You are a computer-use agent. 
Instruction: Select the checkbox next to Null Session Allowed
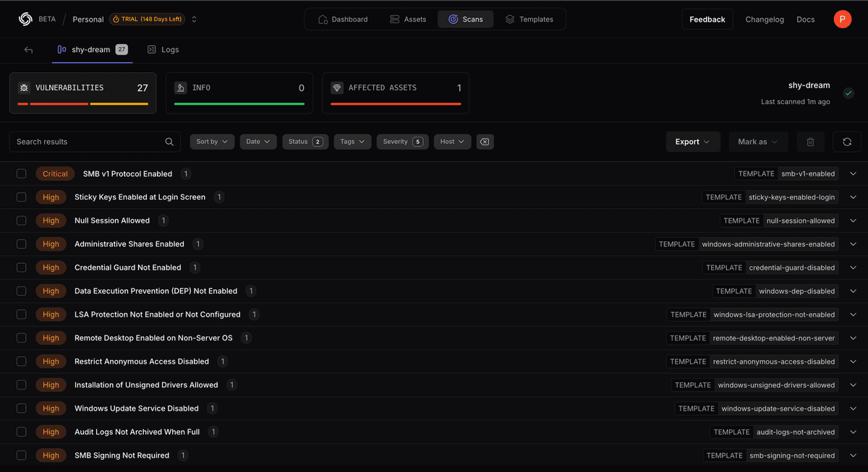21,220
